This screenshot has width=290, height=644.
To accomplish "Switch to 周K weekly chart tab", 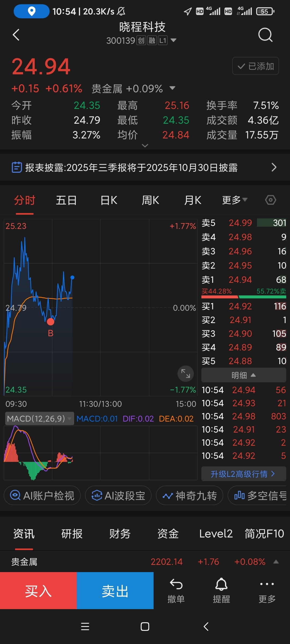I will (x=150, y=200).
